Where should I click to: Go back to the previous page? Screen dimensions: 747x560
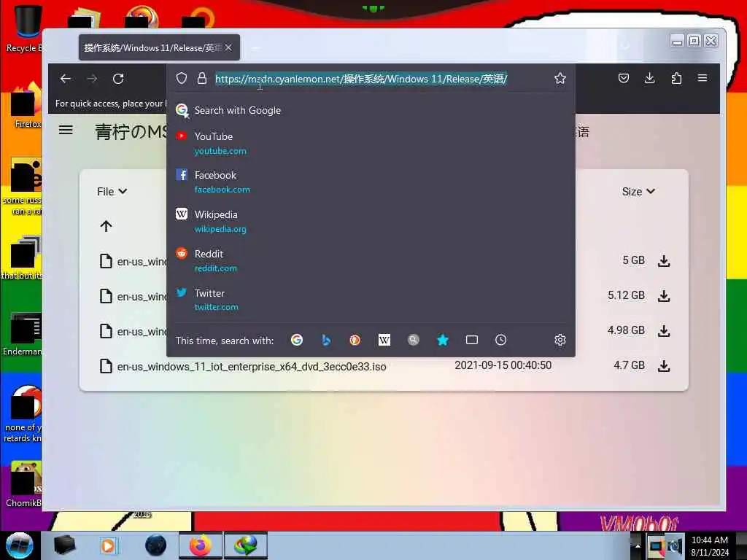click(65, 79)
